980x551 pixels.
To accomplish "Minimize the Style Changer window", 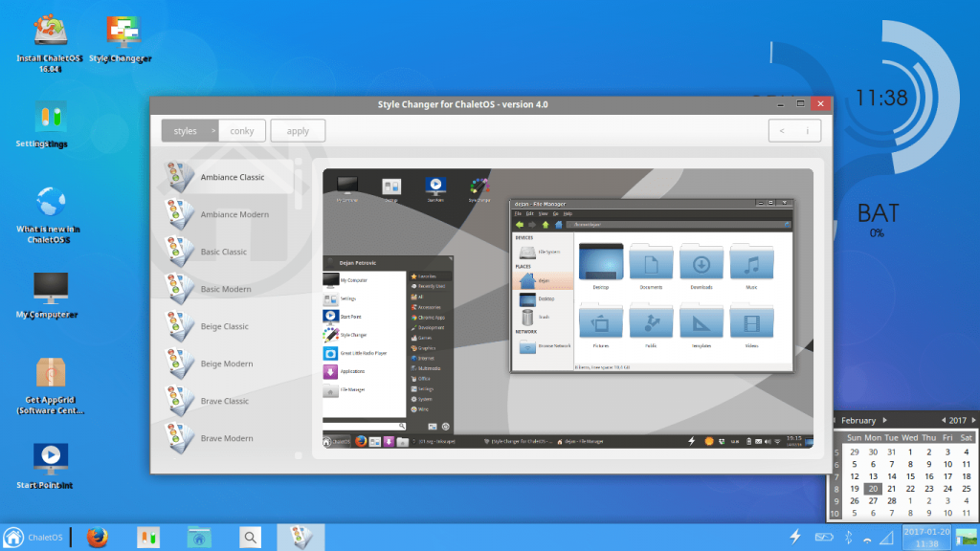I will coord(780,103).
